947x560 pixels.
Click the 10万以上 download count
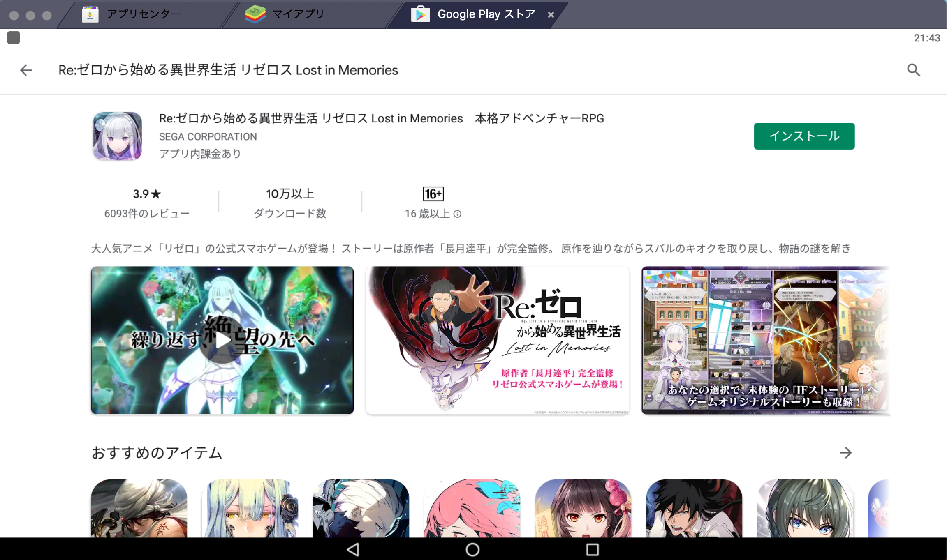(290, 194)
